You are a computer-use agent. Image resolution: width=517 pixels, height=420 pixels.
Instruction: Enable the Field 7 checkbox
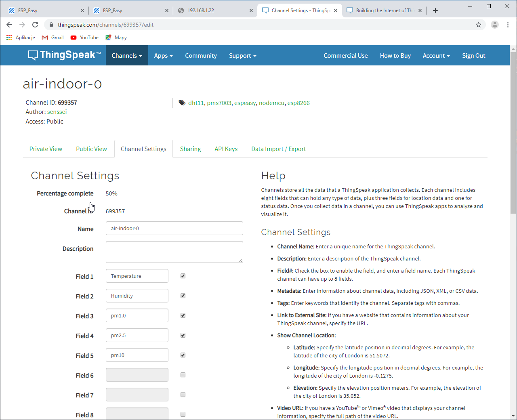click(x=183, y=395)
